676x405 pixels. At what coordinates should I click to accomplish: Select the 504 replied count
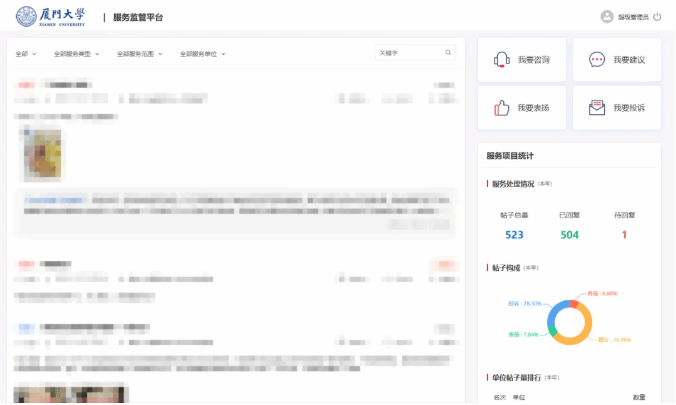(x=569, y=235)
